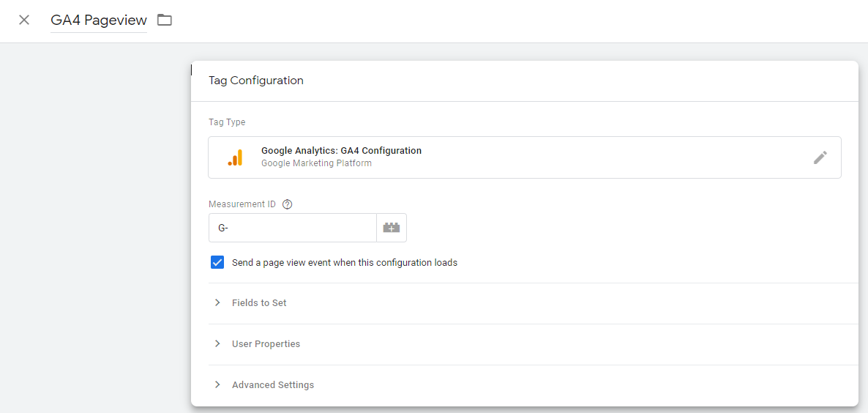Open the variable picker brick icon
This screenshot has height=413, width=868.
[392, 228]
